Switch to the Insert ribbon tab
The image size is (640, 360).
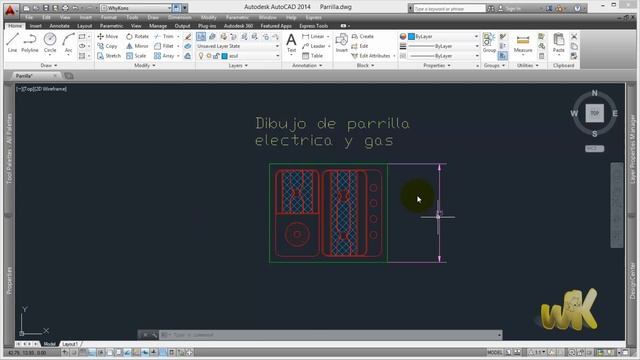[x=36, y=26]
